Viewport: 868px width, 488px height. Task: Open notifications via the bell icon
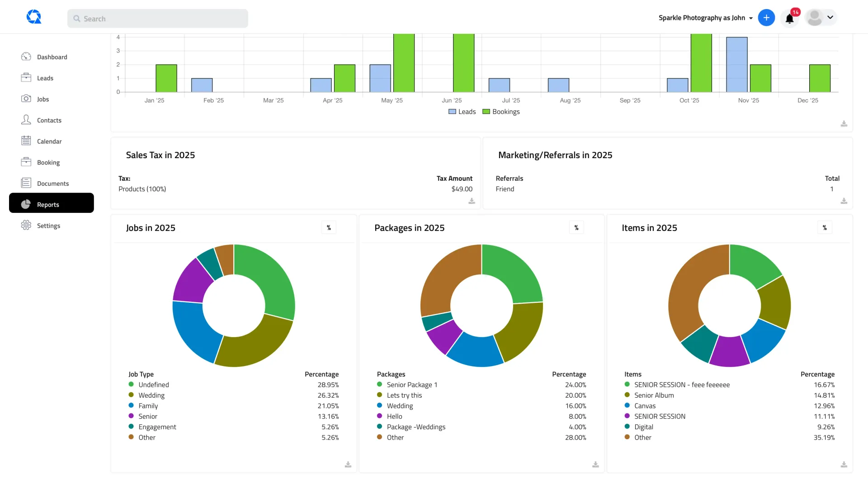pyautogui.click(x=790, y=18)
